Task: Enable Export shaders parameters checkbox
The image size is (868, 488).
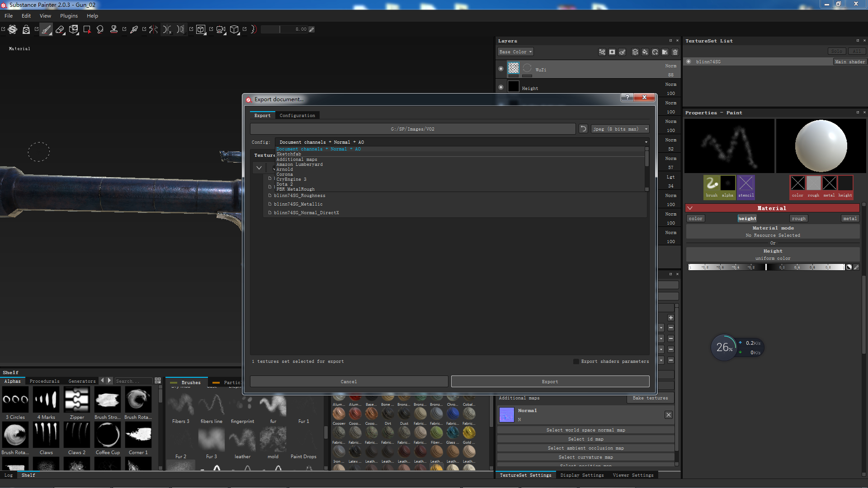Action: (x=576, y=361)
